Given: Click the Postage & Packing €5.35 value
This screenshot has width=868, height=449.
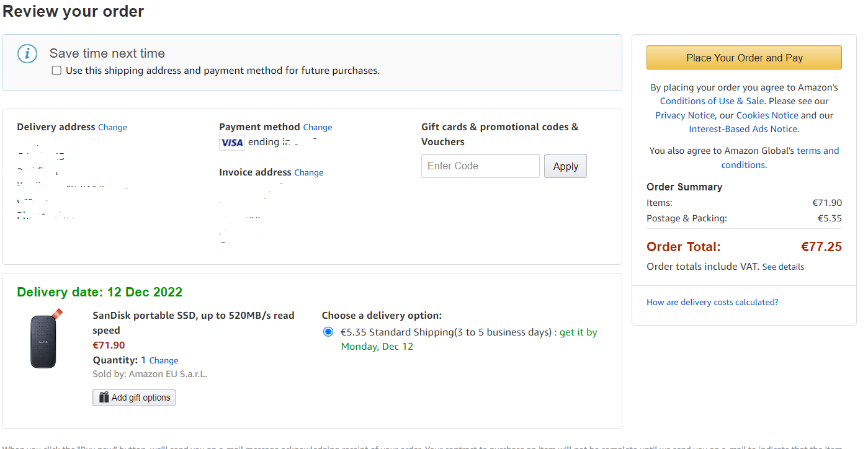Looking at the screenshot, I should click(830, 218).
